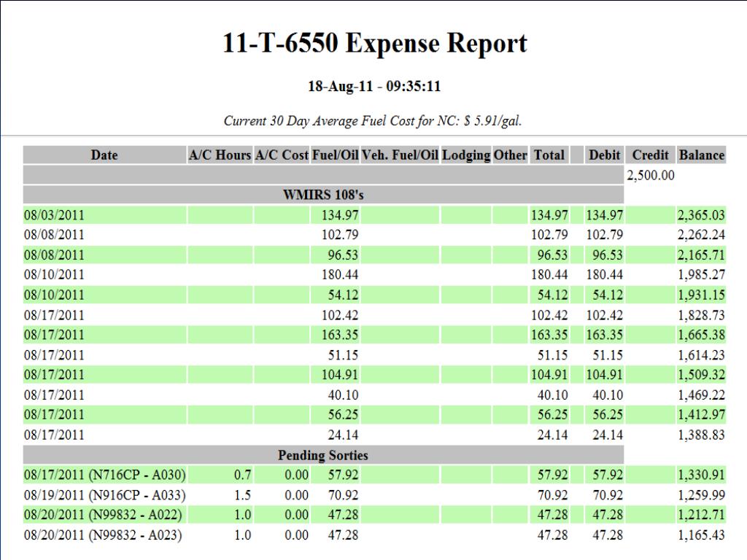
Task: Click sortie entry 08/20/2011 (N99832 - A023)
Action: point(103,535)
